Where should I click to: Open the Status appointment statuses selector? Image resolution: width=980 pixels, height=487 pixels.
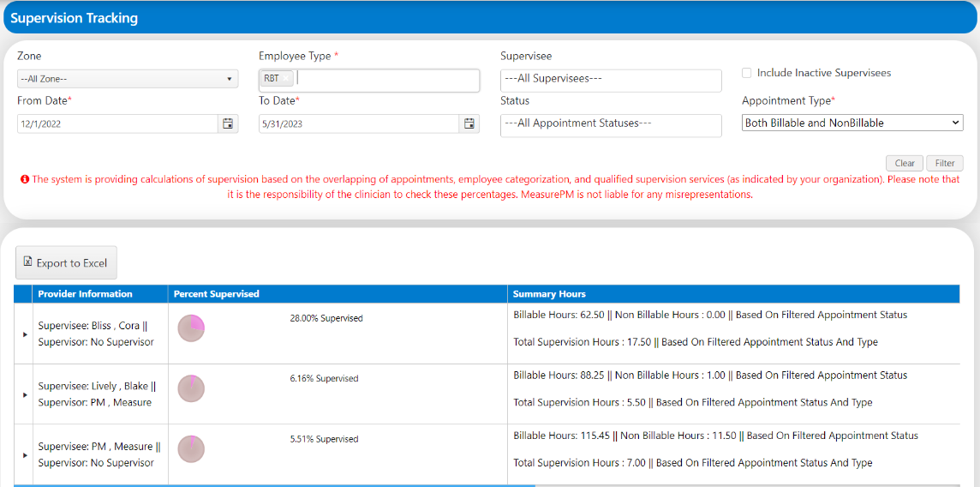click(612, 125)
